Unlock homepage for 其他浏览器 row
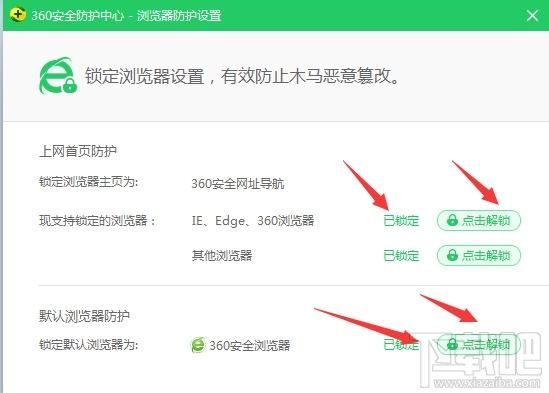The image size is (549, 393). coord(479,255)
